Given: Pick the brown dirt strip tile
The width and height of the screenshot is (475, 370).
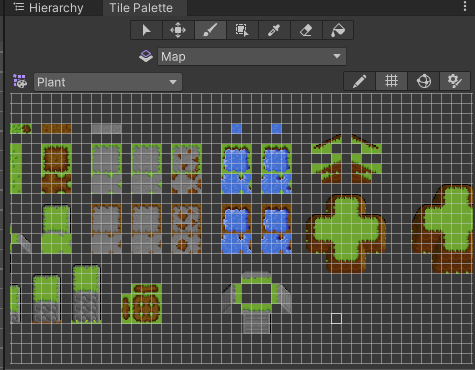Looking at the screenshot, I should coord(56,129).
